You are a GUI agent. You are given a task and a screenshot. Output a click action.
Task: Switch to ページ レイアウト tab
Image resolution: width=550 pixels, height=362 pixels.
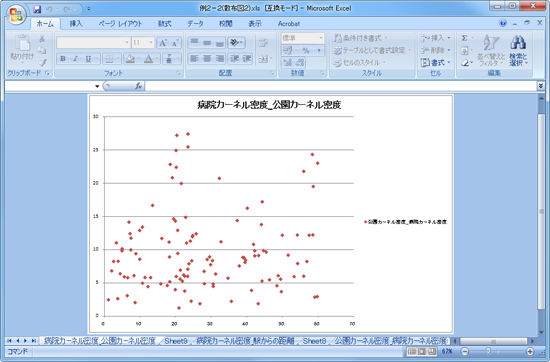pos(120,24)
